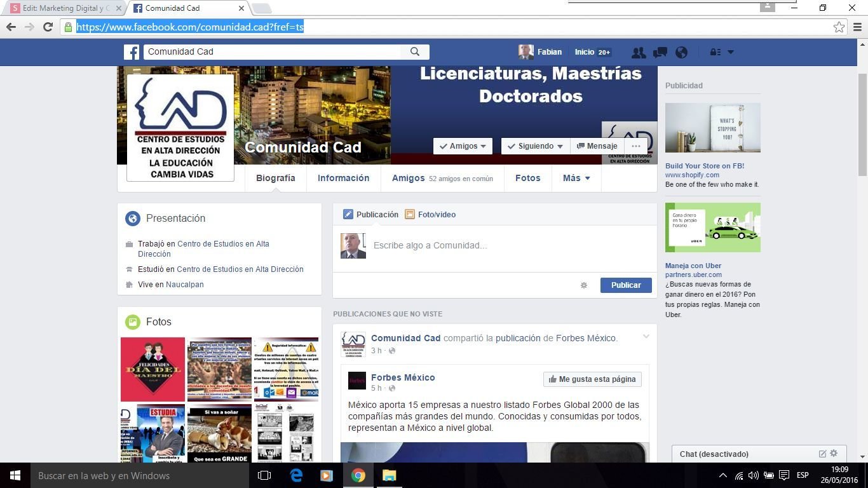Open chat options gear icon
The width and height of the screenshot is (868, 488).
pos(834,454)
